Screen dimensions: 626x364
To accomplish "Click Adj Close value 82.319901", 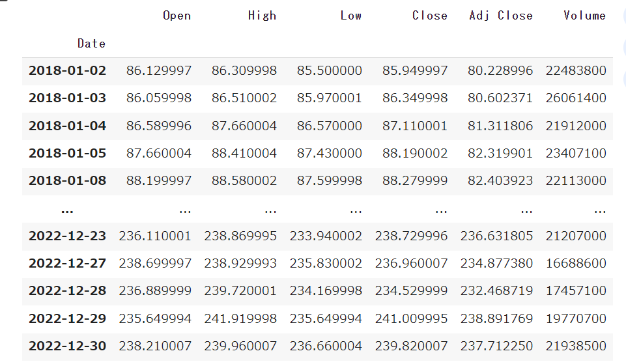I will click(500, 153).
